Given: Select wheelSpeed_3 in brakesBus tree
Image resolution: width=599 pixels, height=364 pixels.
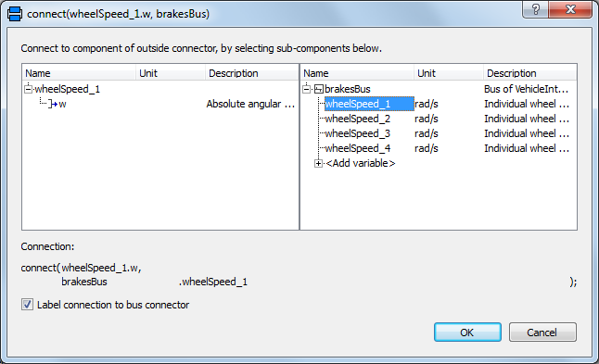Looking at the screenshot, I should tap(358, 133).
